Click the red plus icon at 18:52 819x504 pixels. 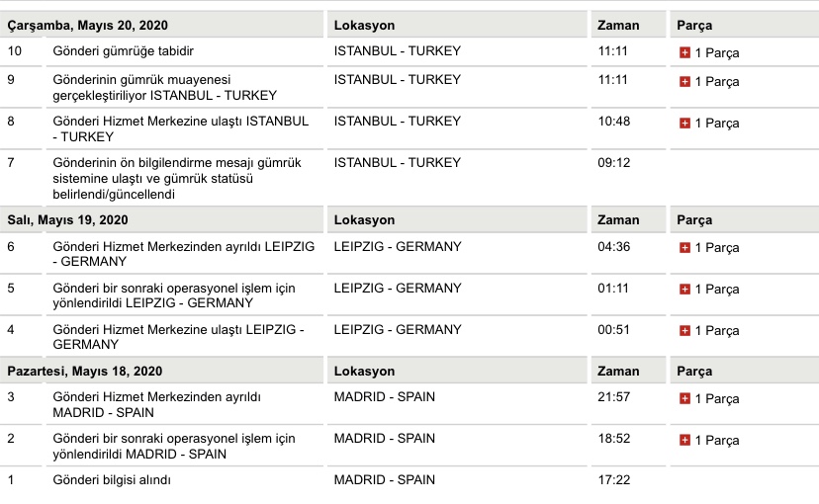(x=684, y=441)
